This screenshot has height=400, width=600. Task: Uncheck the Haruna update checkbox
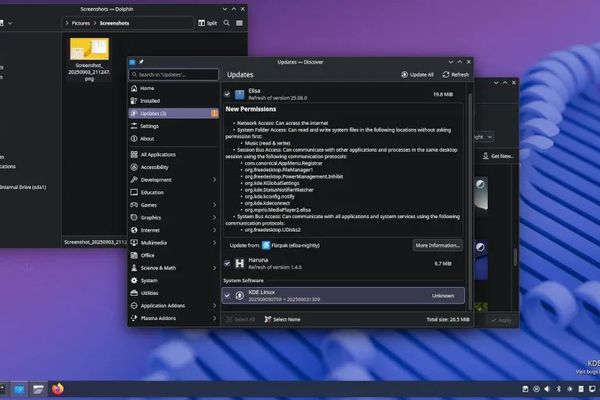click(x=227, y=263)
